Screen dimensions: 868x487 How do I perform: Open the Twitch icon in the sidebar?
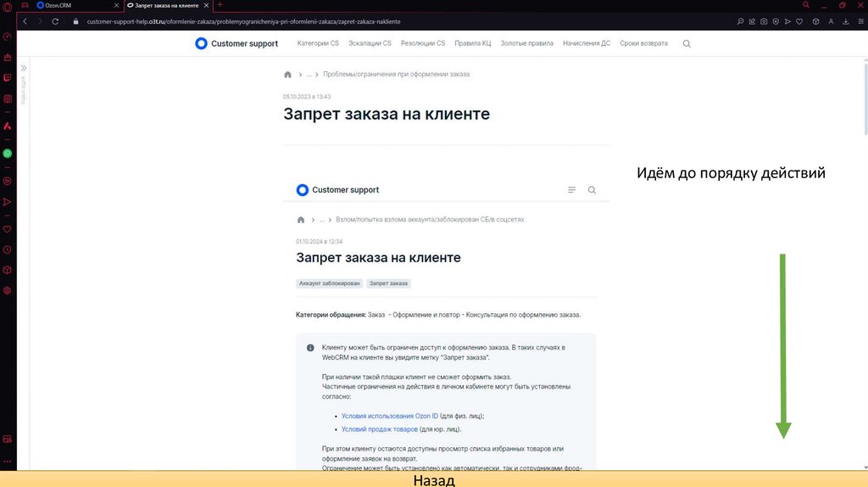7,78
